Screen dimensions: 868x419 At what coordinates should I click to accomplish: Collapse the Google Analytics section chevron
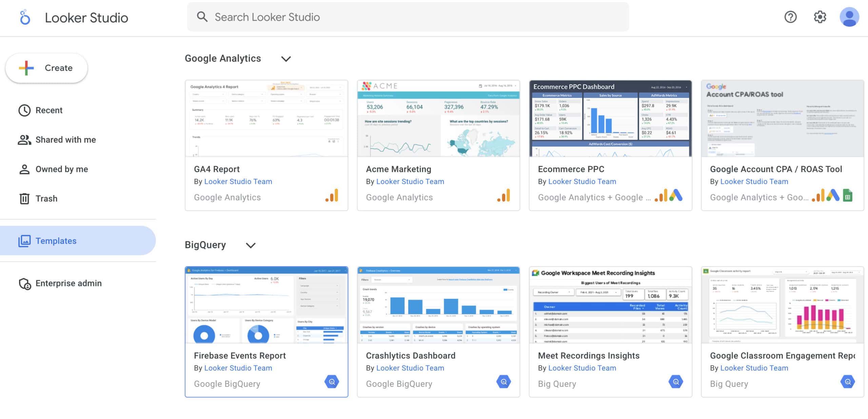tap(286, 59)
